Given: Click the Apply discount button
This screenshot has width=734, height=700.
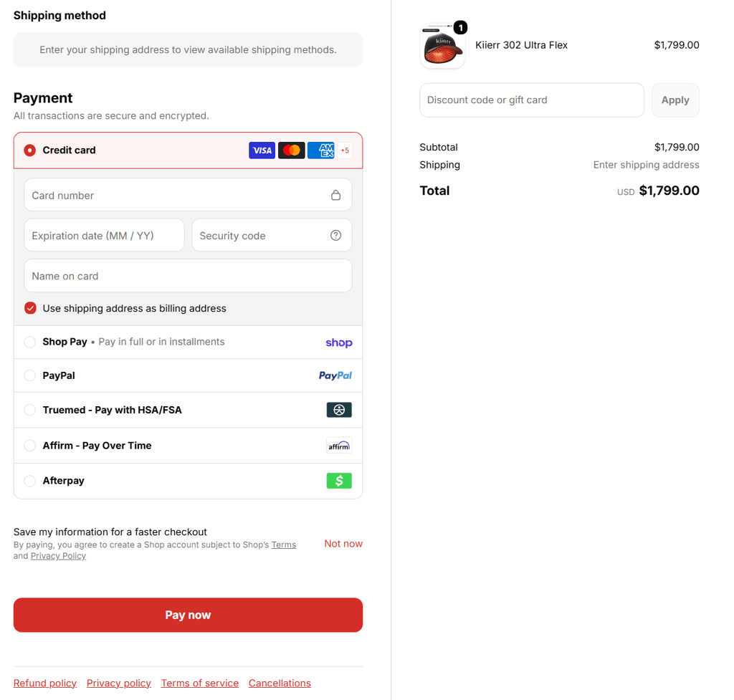Looking at the screenshot, I should coord(675,100).
